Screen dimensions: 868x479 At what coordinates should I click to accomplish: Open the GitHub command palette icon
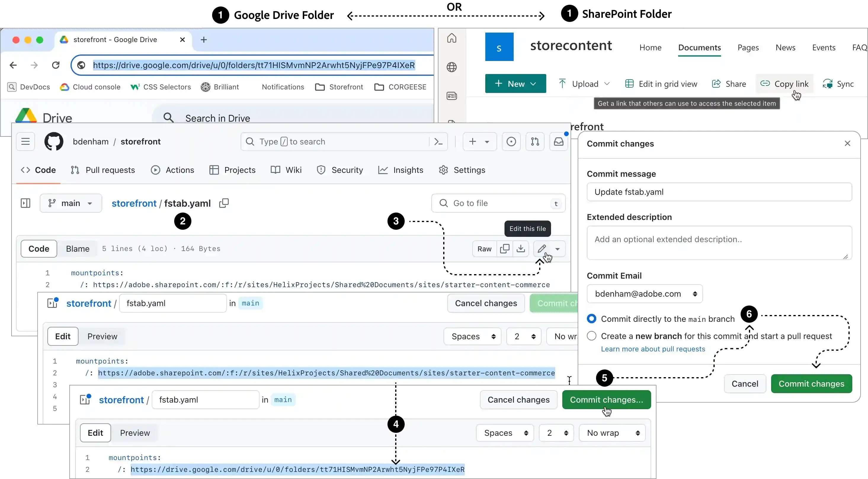coord(438,142)
